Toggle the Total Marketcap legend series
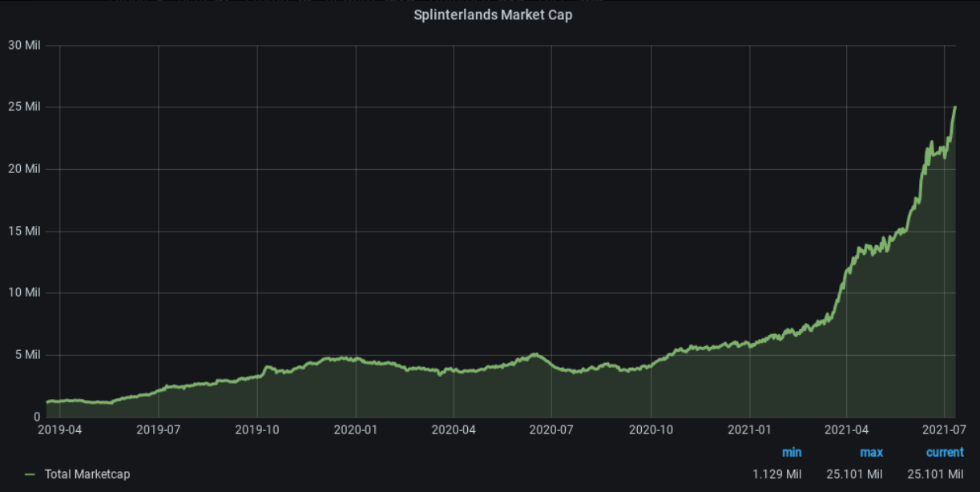980x492 pixels. [87, 474]
